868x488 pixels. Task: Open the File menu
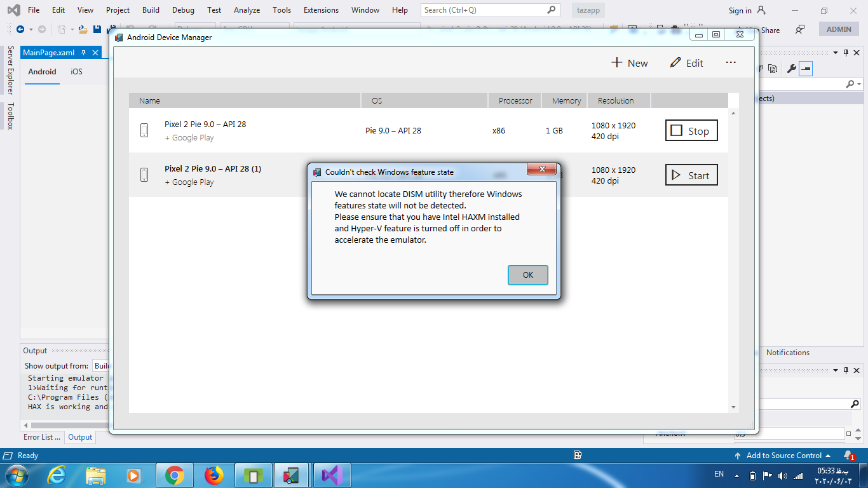[34, 10]
